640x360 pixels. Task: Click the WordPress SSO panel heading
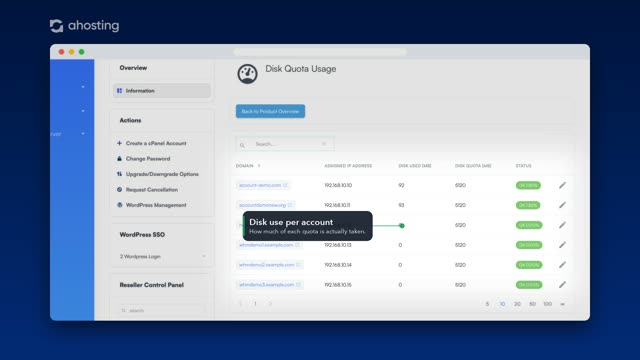coord(142,235)
